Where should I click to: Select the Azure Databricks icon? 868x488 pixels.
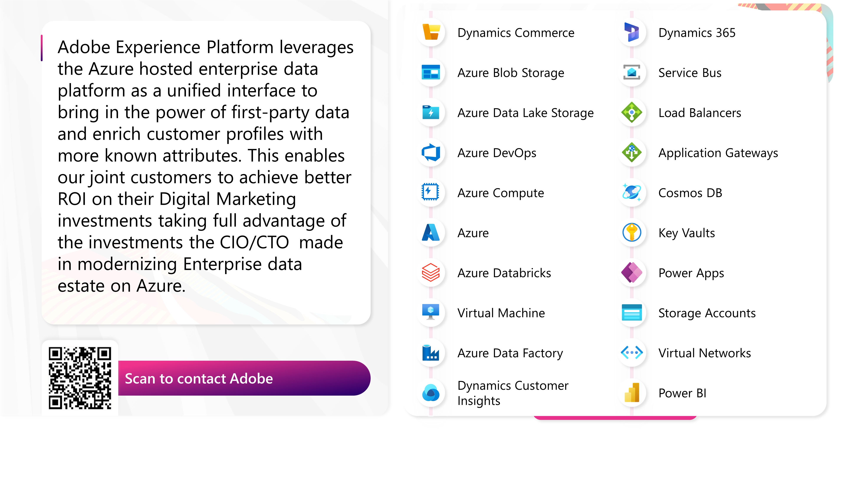(x=431, y=273)
